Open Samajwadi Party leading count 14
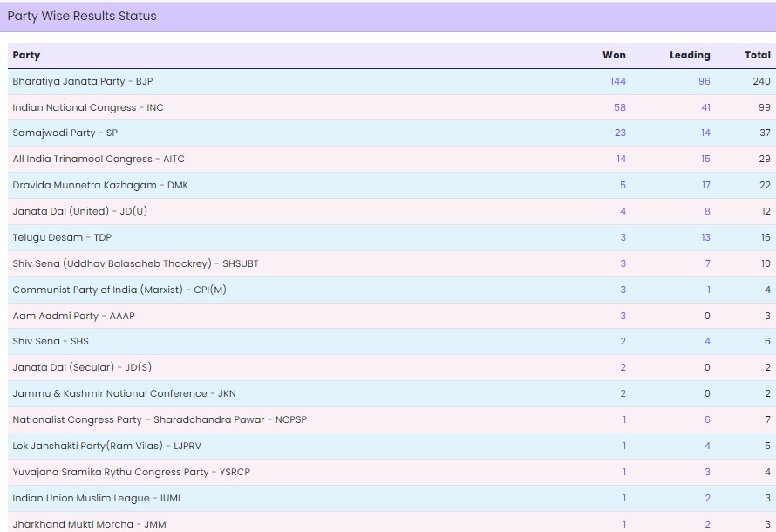776x532 pixels. (x=705, y=133)
